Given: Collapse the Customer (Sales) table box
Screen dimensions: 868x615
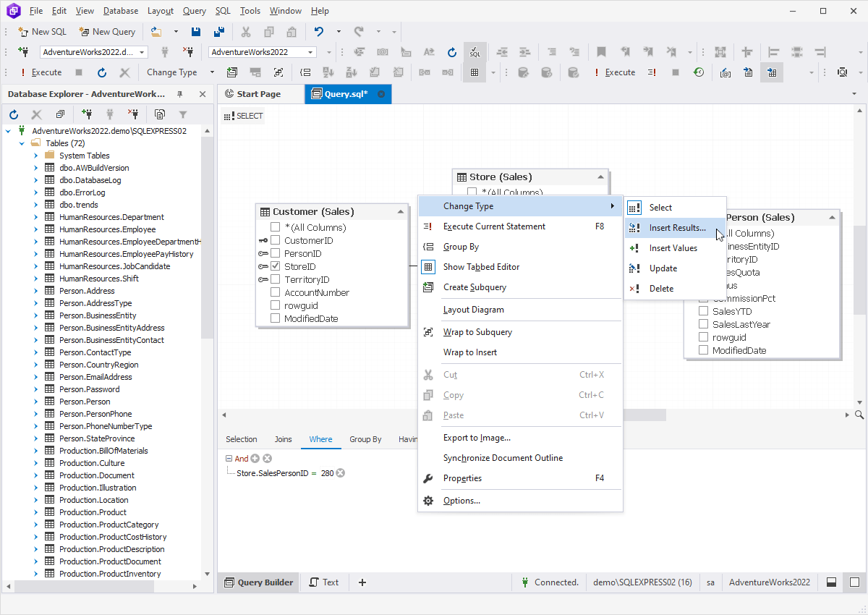Looking at the screenshot, I should coord(400,212).
